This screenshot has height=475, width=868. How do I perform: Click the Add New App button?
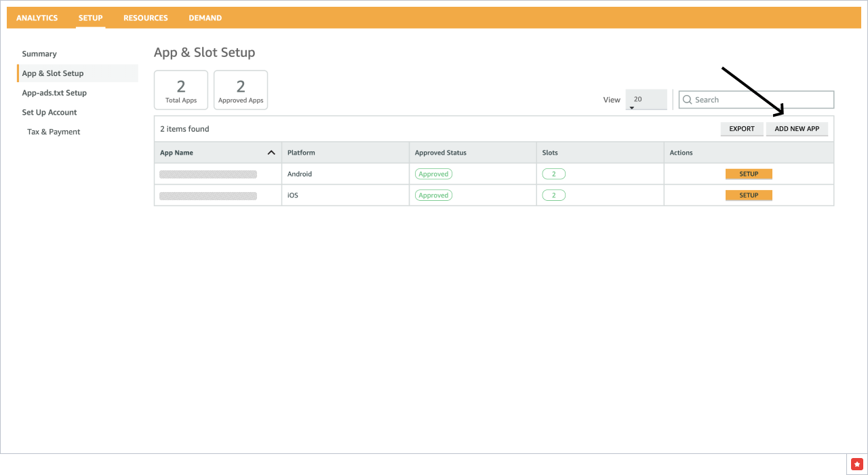(797, 129)
